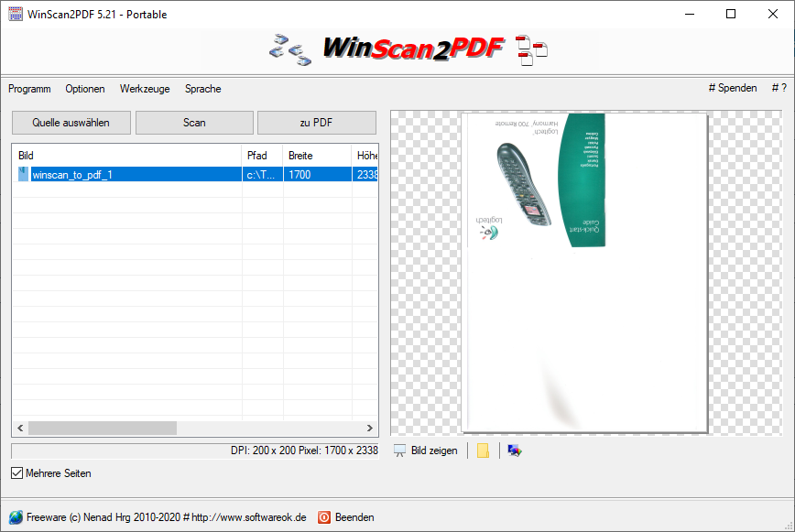The width and height of the screenshot is (795, 532).
Task: Maximize the WinScan2PDF window
Action: click(x=731, y=14)
